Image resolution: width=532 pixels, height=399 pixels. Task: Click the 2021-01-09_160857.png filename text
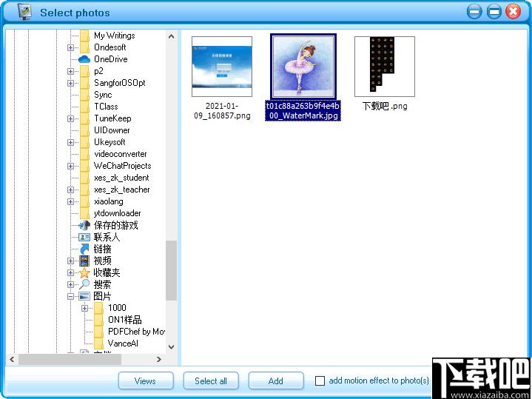click(x=222, y=111)
